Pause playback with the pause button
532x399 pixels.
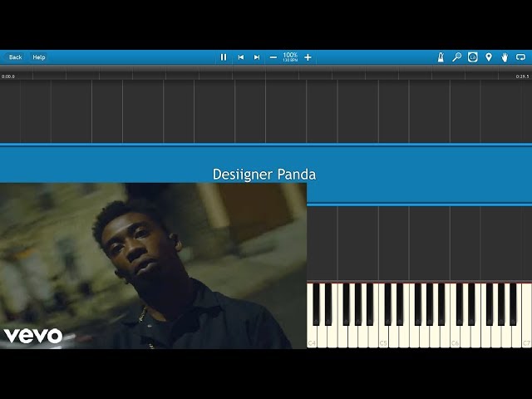pos(224,57)
